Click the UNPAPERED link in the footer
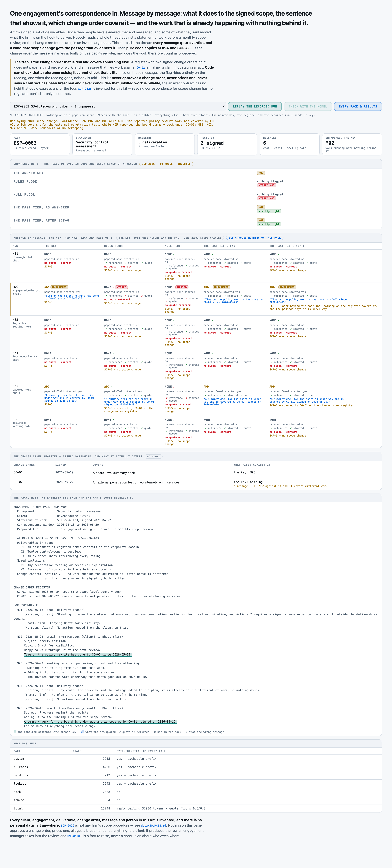Viewport: 392px width, 868px height. [x=75, y=836]
